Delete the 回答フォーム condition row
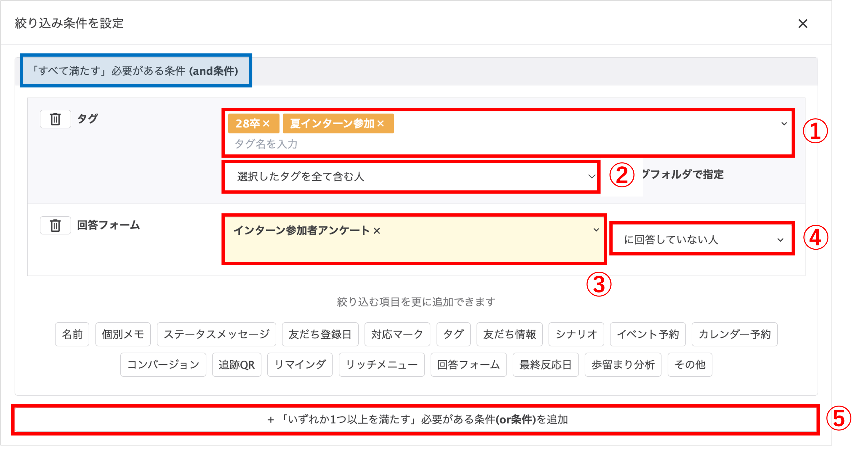Image resolution: width=868 pixels, height=451 pixels. 55,225
